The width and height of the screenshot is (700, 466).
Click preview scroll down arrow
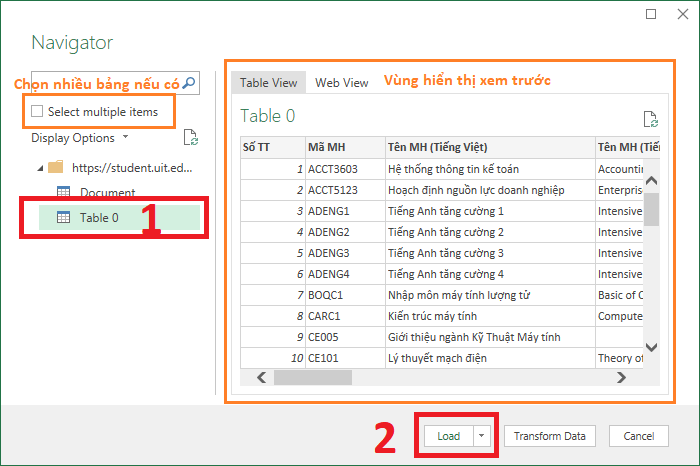pyautogui.click(x=651, y=347)
